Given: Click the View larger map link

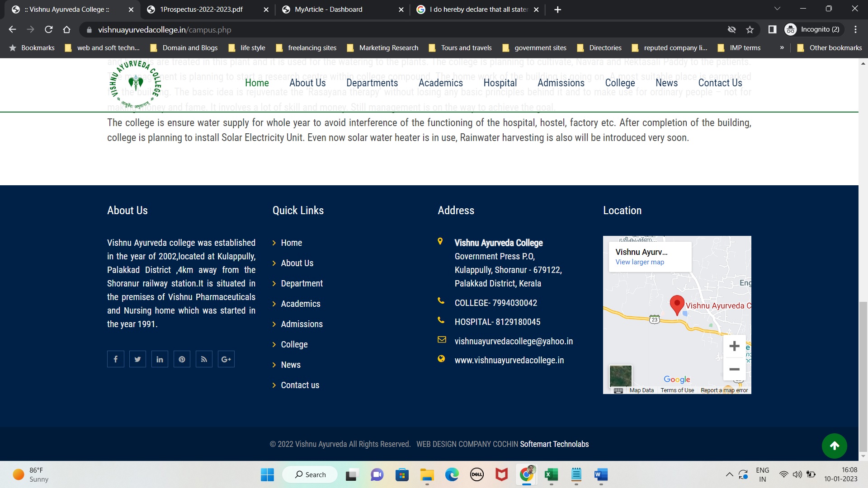Looking at the screenshot, I should coord(639,262).
